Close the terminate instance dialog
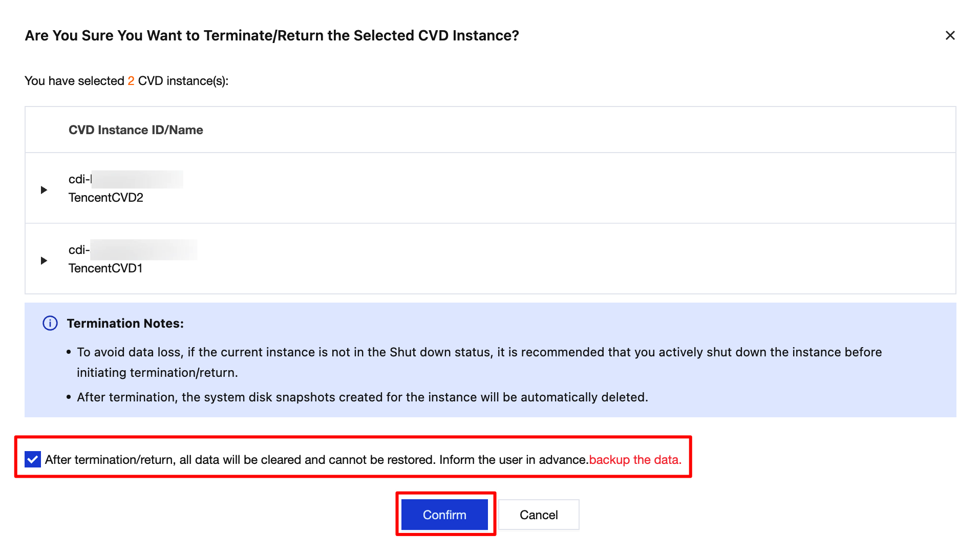The height and width of the screenshot is (554, 980). (x=950, y=35)
